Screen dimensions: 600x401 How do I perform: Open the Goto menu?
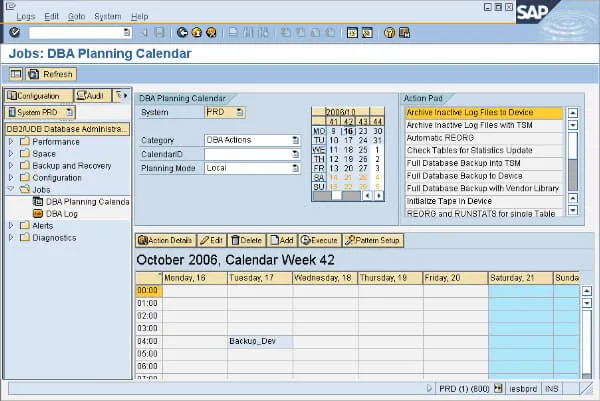click(76, 16)
